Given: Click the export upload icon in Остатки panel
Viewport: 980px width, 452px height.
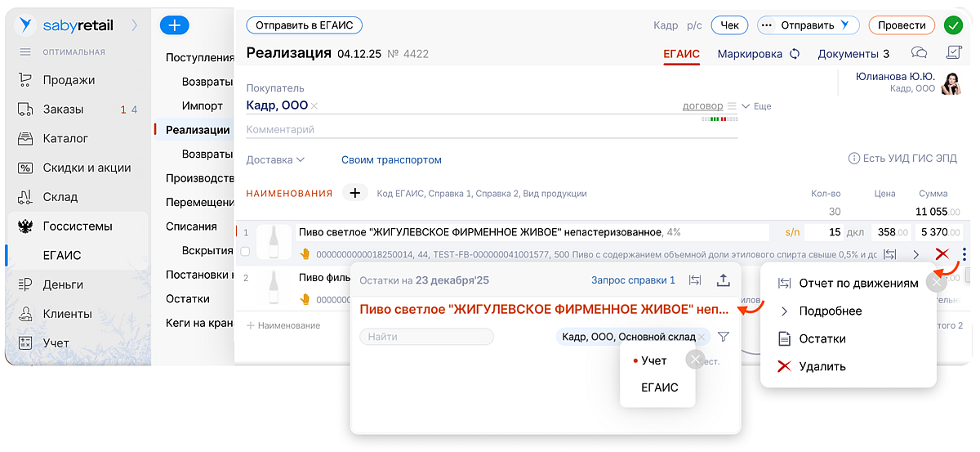Looking at the screenshot, I should [x=723, y=280].
